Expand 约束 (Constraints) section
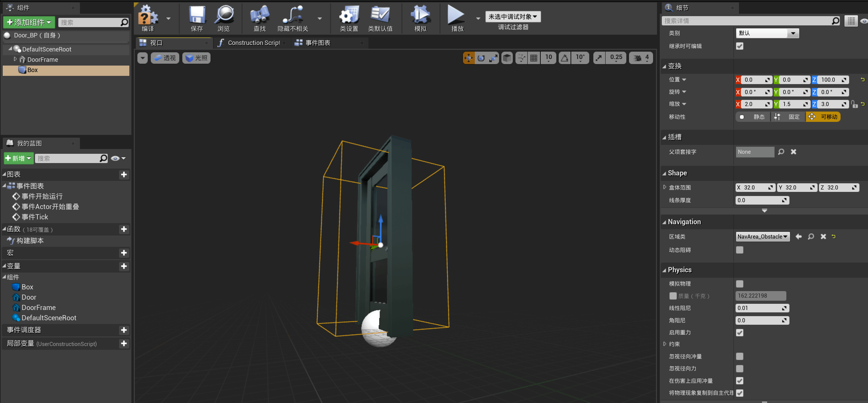This screenshot has height=403, width=868. click(665, 344)
